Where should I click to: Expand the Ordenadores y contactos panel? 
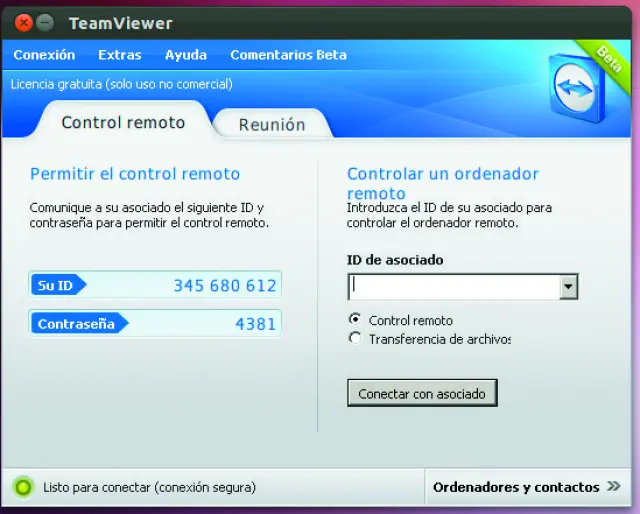(x=529, y=488)
